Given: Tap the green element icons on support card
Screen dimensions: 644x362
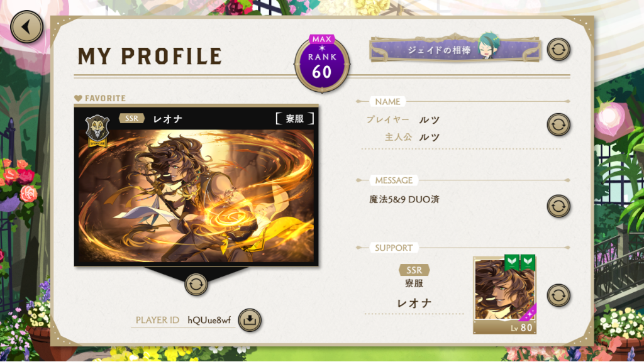Looking at the screenshot, I should pos(520,262).
